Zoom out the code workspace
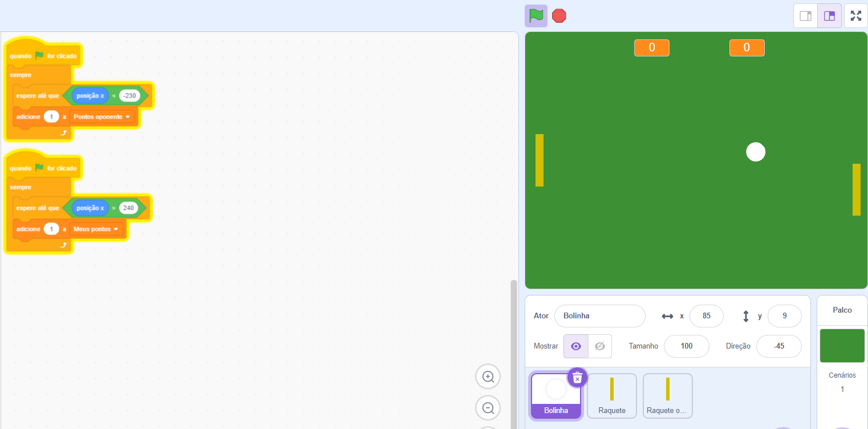Viewport: 868px width, 429px height. coord(488,408)
